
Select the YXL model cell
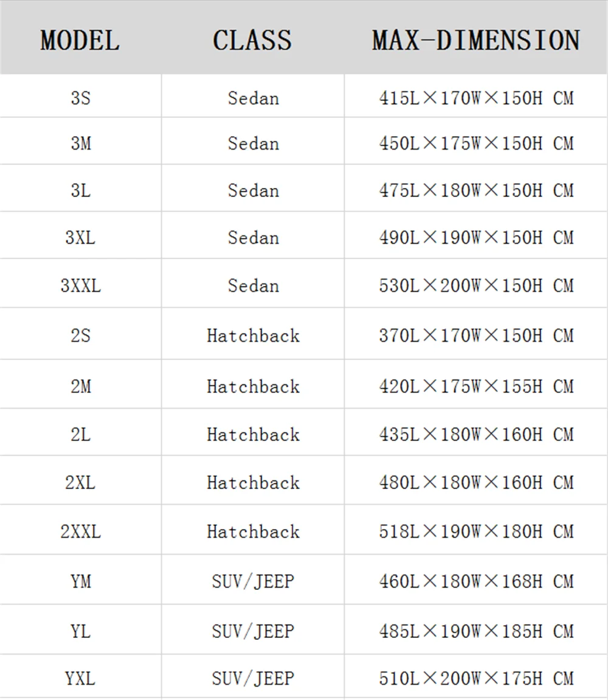pos(80,677)
